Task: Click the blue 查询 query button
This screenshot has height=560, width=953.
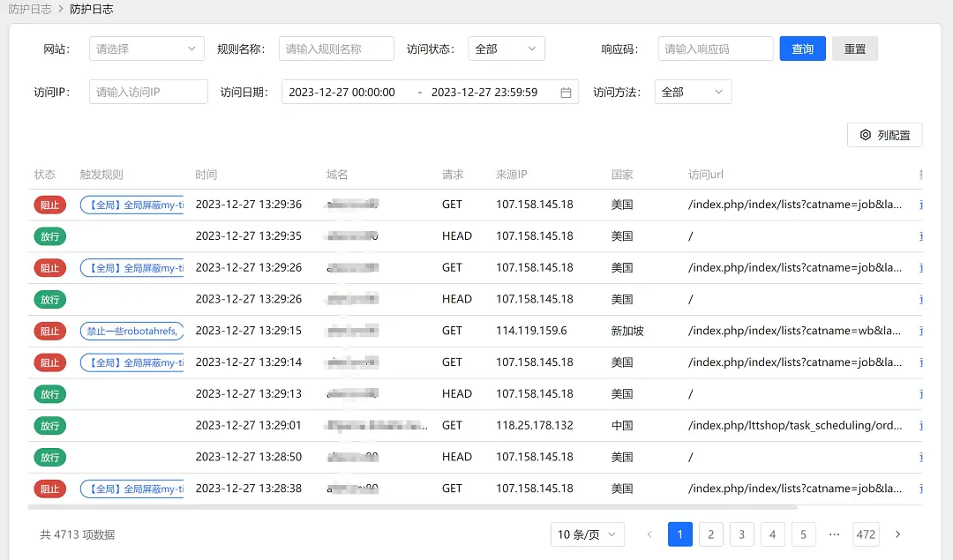Action: click(x=802, y=49)
